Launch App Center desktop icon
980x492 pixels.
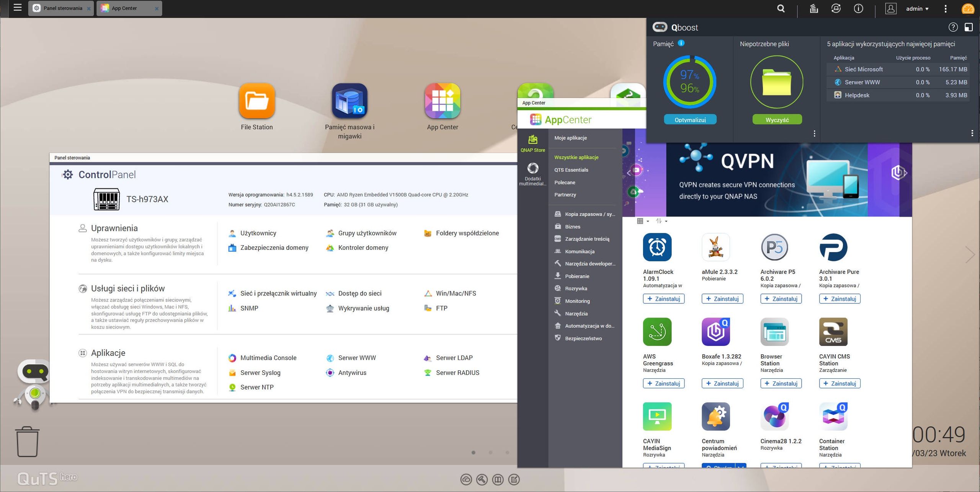point(443,101)
